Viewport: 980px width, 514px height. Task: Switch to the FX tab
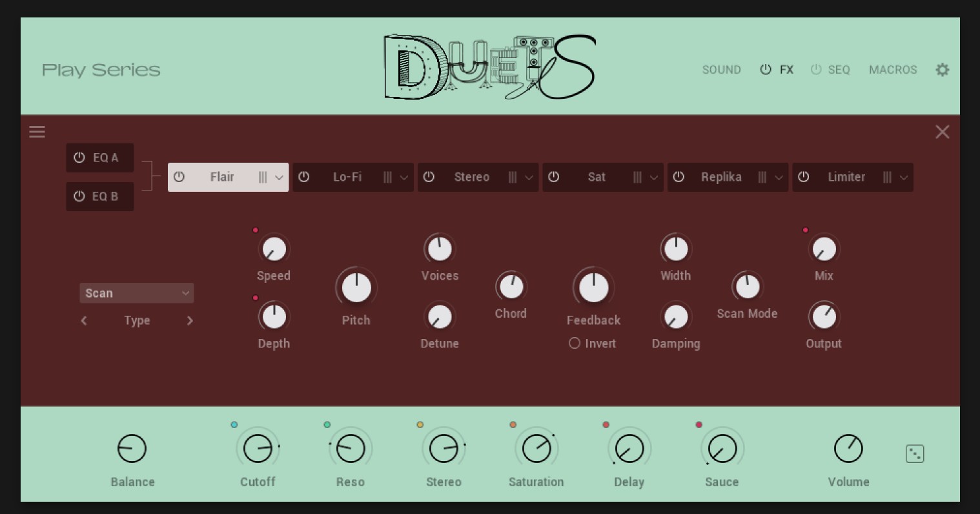(x=786, y=70)
